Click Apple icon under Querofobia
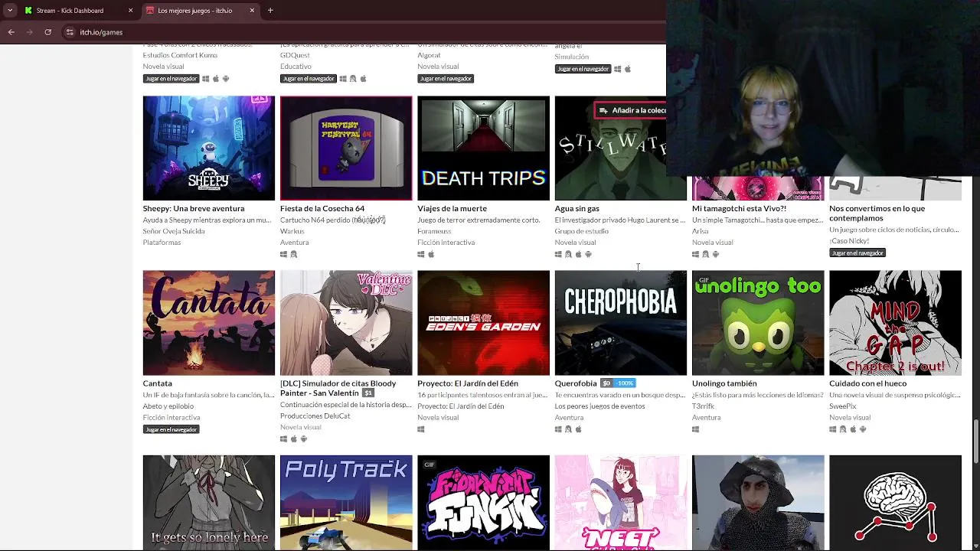The image size is (980, 551). click(x=578, y=429)
